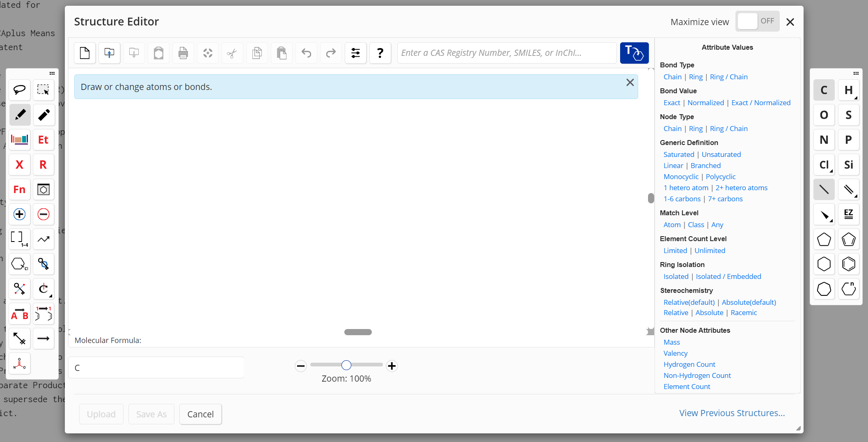Open View Previous Structures link

pyautogui.click(x=732, y=413)
